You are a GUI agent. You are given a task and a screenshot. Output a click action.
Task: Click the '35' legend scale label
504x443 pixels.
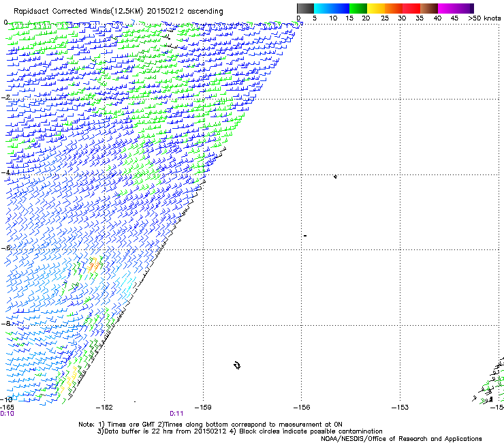coord(420,18)
